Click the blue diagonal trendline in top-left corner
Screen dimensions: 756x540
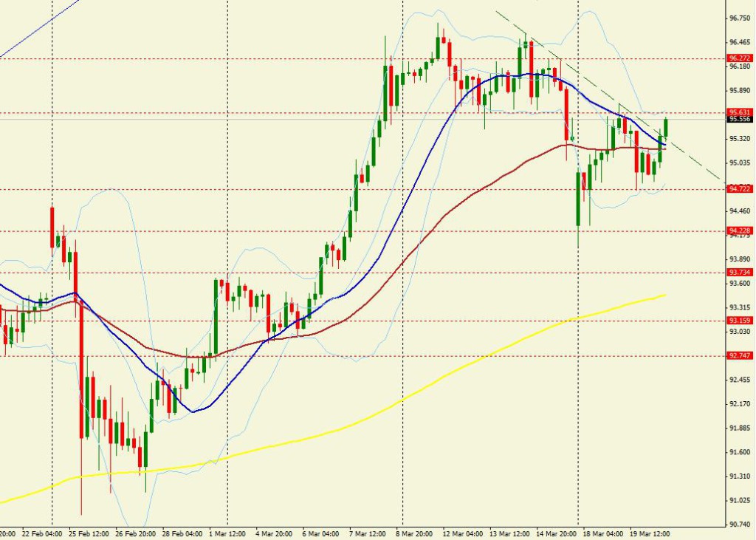tap(41, 27)
